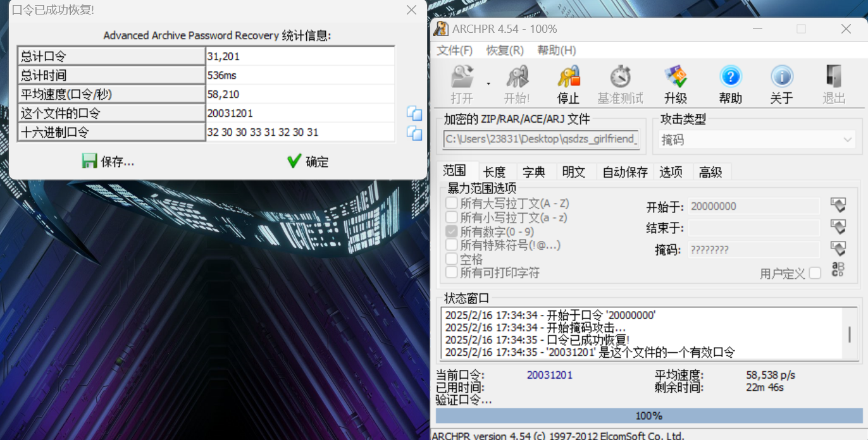Screen dimensions: 868x440
Task: Click the picker icon beside 掩码 field
Action: [x=838, y=248]
